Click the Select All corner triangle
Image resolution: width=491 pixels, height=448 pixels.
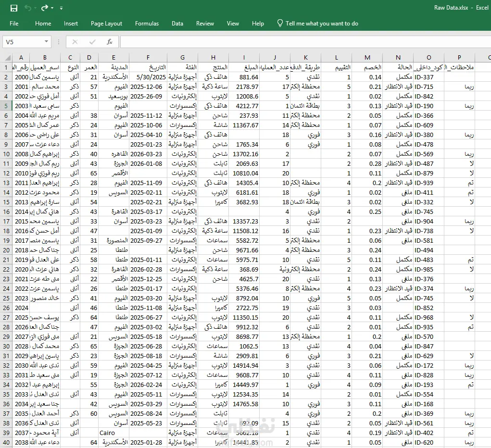click(x=7, y=58)
